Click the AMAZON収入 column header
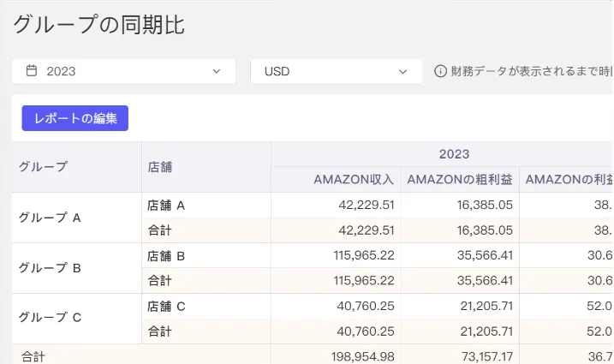Screen dimensions: 614x364 (337, 180)
